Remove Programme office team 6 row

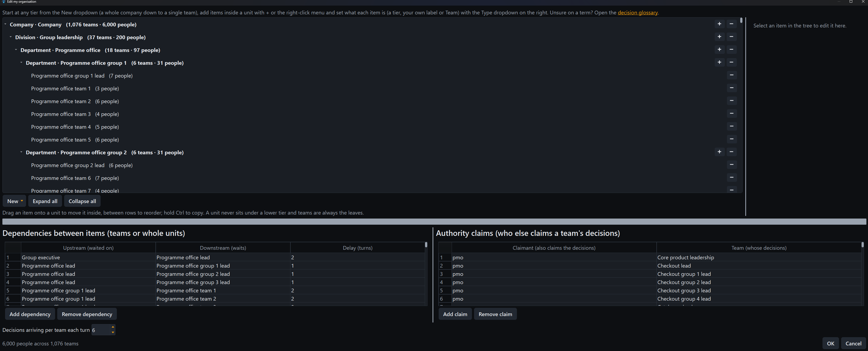731,178
